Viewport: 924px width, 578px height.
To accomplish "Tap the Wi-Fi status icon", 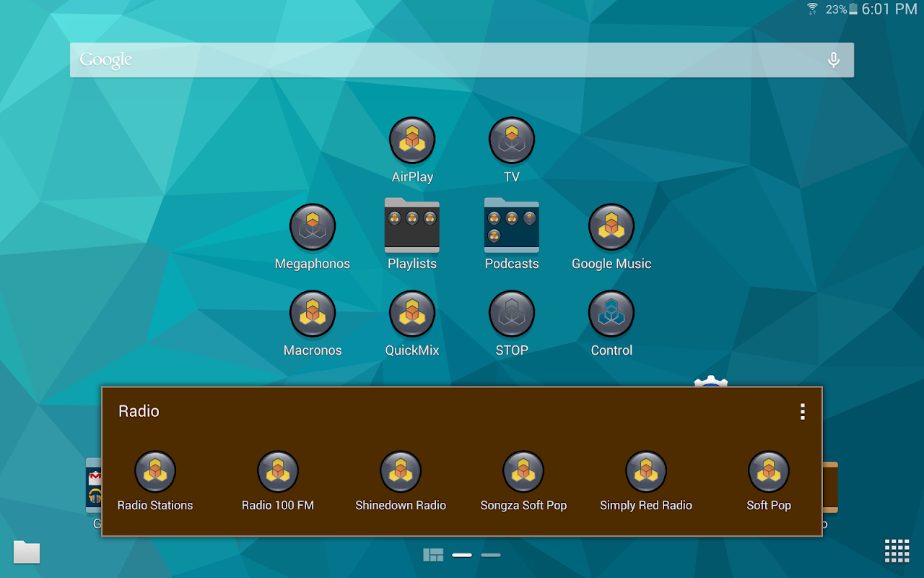I will coord(813,9).
